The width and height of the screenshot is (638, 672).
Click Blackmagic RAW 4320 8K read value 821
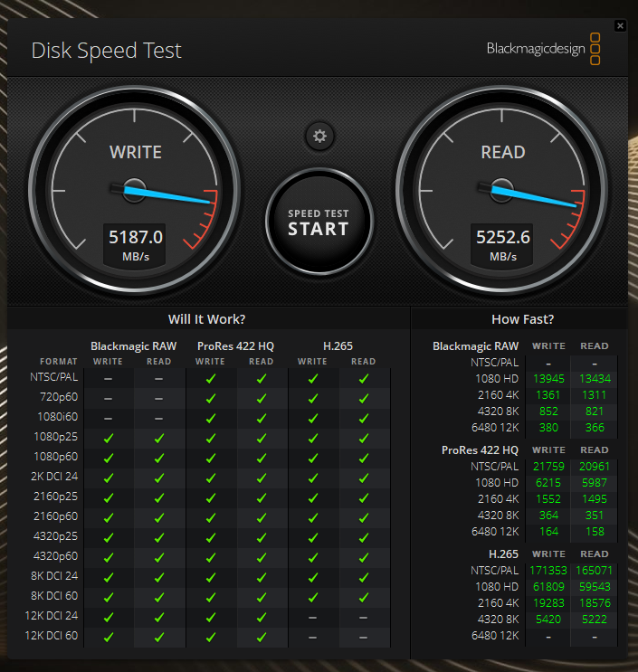click(x=595, y=412)
